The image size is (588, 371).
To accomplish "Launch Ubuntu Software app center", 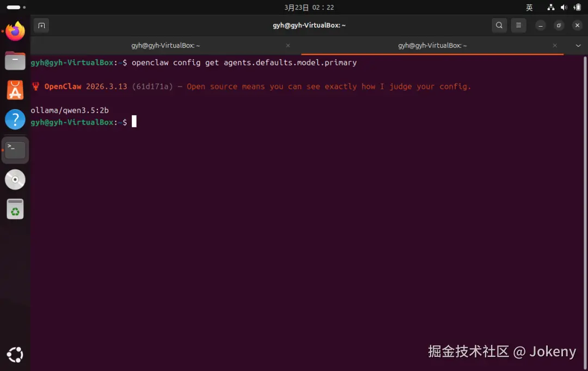I will (15, 90).
